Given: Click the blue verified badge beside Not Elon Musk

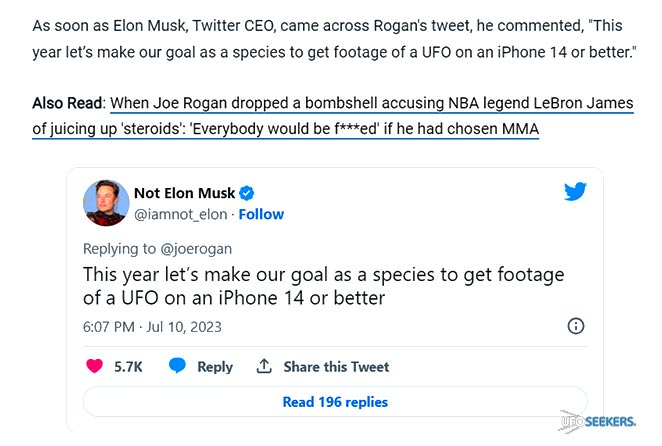Looking at the screenshot, I should coord(247,193).
